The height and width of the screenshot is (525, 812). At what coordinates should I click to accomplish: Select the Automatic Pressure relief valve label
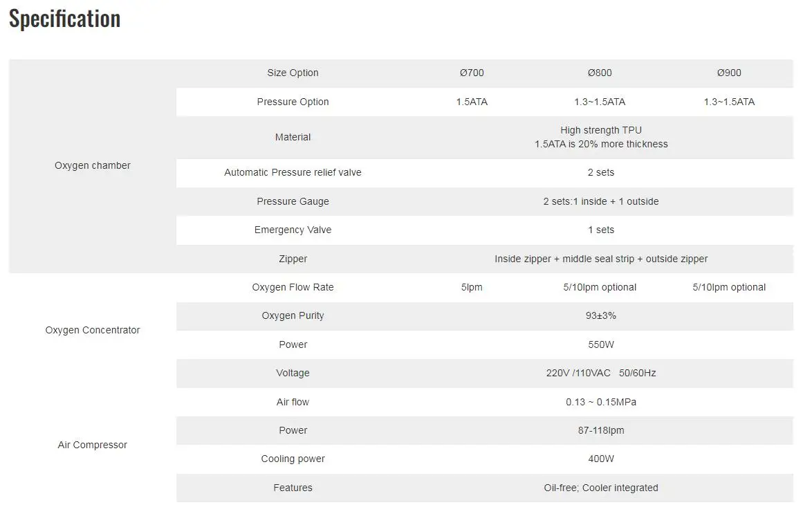click(293, 173)
